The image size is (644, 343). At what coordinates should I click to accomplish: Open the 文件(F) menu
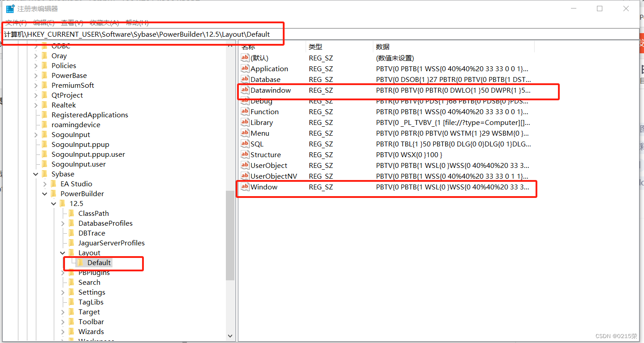tap(16, 22)
